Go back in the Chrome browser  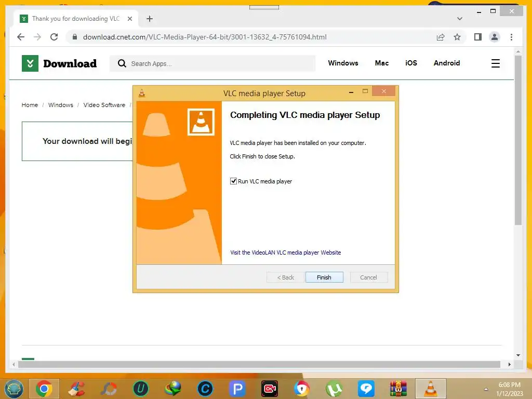pyautogui.click(x=21, y=37)
